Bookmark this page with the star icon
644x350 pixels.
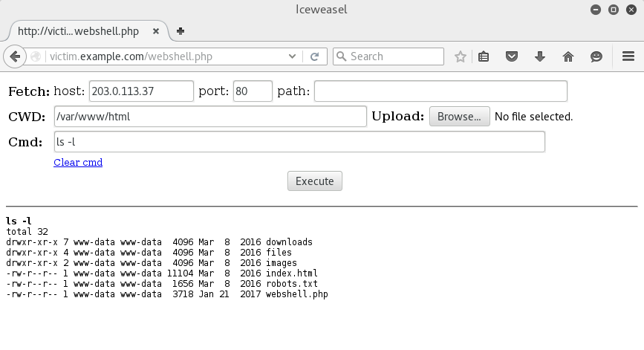(x=461, y=56)
